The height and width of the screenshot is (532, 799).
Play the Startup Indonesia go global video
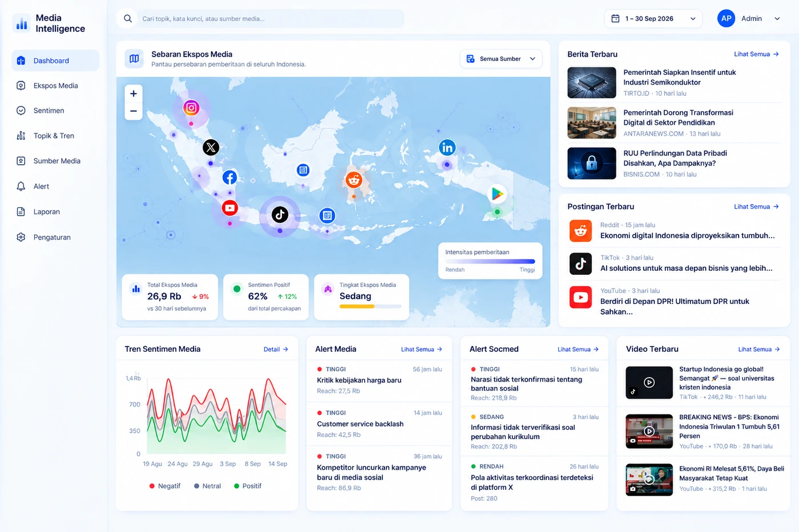coord(649,383)
